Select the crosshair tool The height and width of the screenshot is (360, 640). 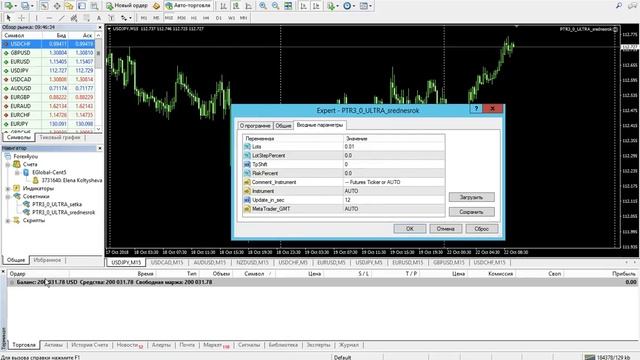pos(21,18)
